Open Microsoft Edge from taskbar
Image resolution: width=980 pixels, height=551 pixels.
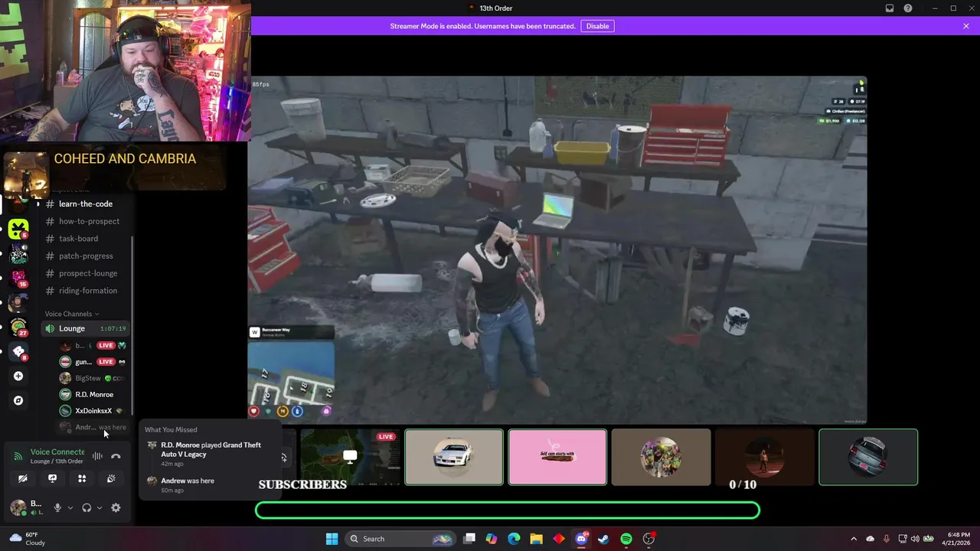[514, 539]
